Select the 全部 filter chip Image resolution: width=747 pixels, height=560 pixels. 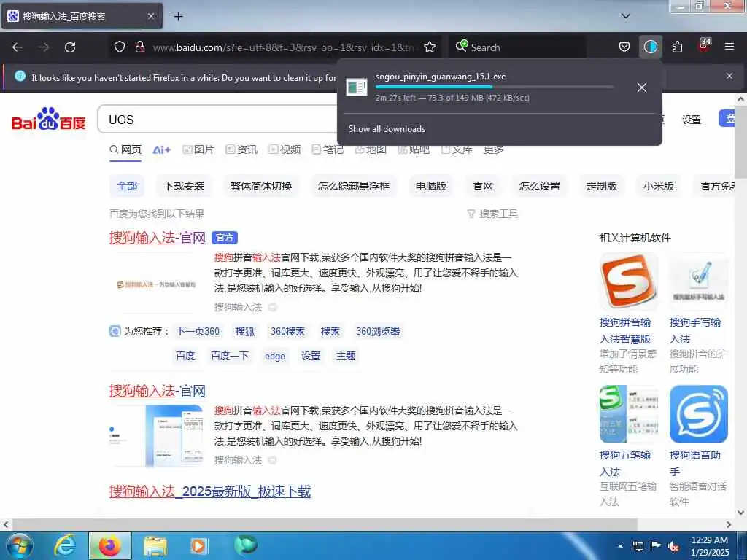(127, 186)
